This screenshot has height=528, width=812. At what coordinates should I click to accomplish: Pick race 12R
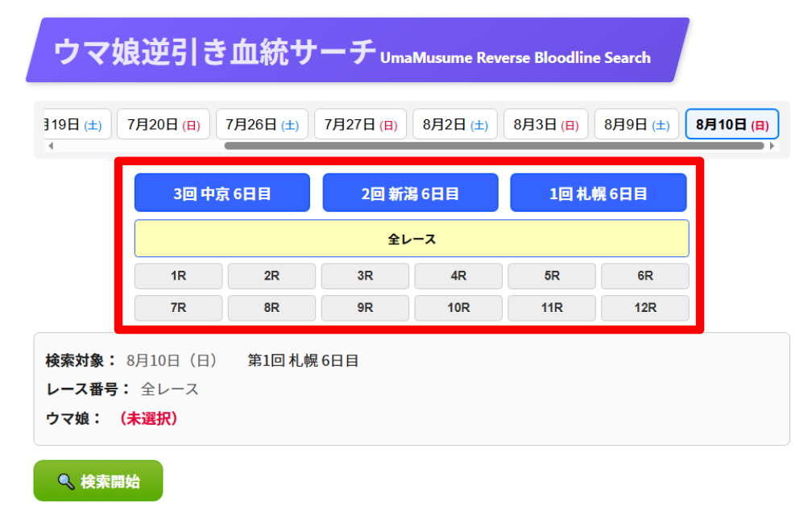tap(645, 308)
